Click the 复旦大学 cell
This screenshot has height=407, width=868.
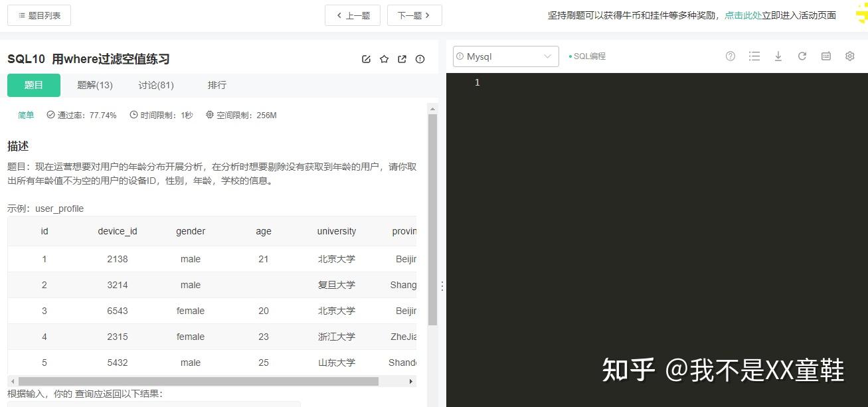coord(337,285)
